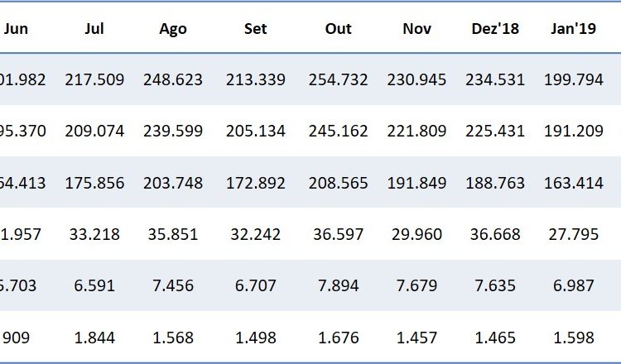This screenshot has width=621, height=364.
Task: Select the cell with value 248.623
Action: click(x=173, y=80)
